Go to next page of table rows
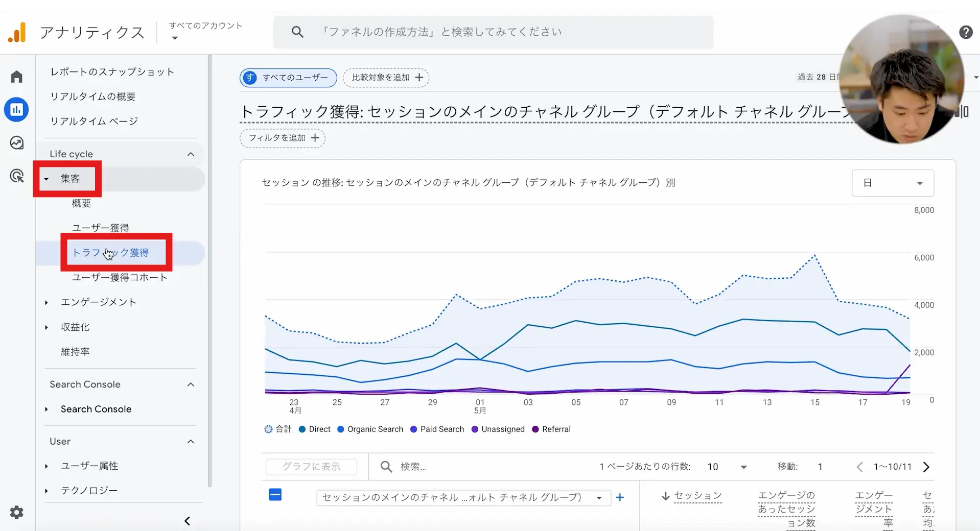This screenshot has height=531, width=980. pos(926,467)
